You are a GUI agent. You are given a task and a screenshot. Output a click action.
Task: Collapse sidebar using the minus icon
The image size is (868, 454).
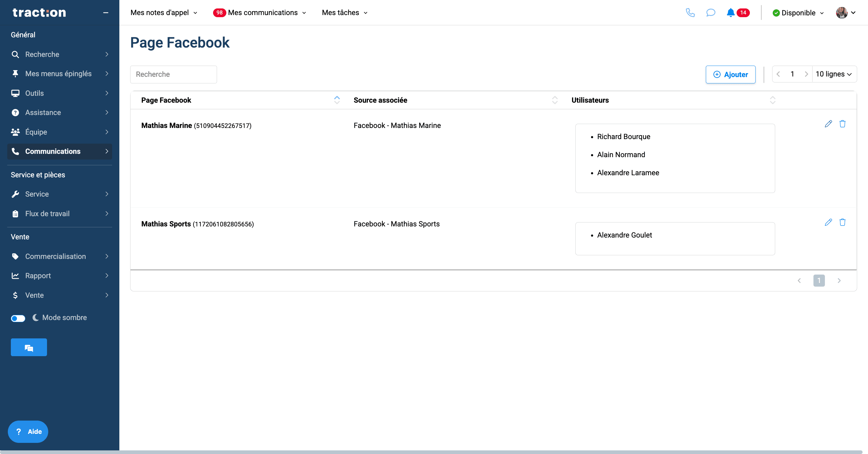tap(106, 13)
